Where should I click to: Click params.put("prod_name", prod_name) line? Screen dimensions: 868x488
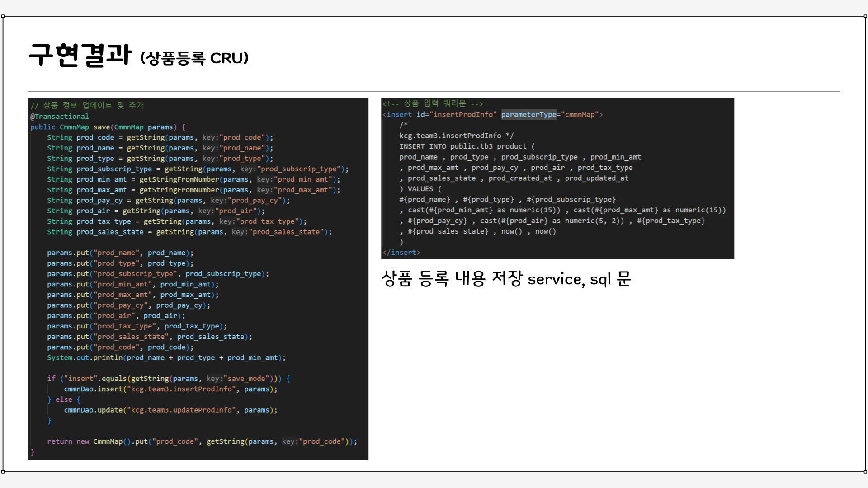(120, 253)
